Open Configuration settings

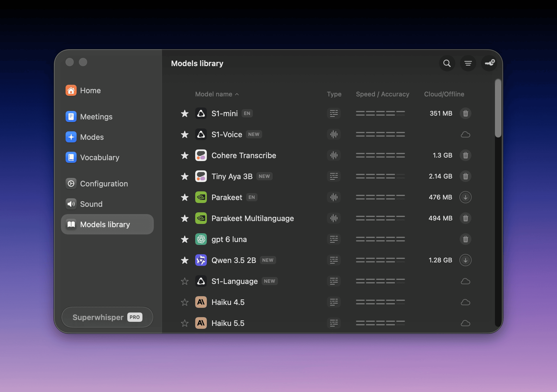coord(107,184)
